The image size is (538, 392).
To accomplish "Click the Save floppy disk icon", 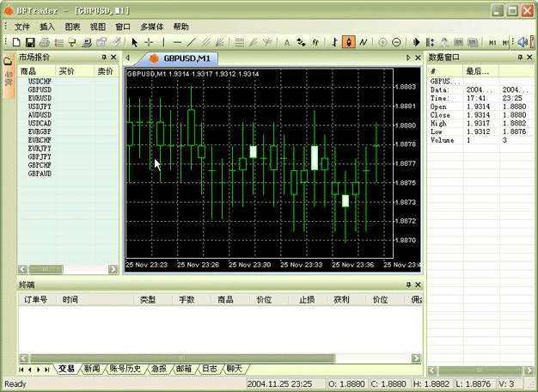I will pyautogui.click(x=30, y=43).
